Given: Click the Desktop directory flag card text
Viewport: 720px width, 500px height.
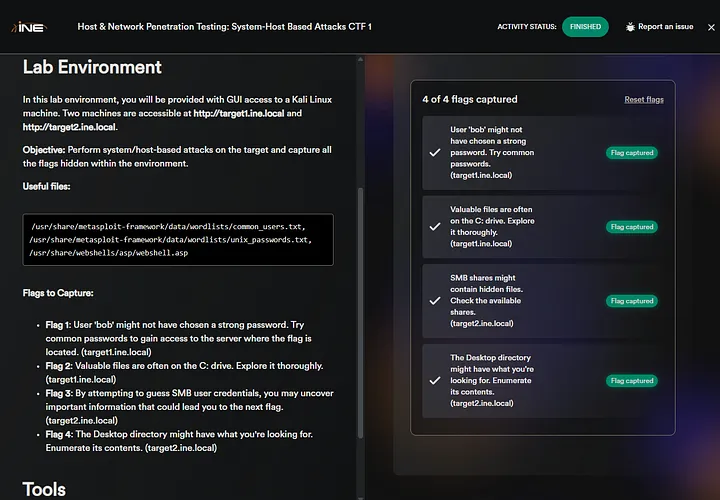Looking at the screenshot, I should 492,380.
